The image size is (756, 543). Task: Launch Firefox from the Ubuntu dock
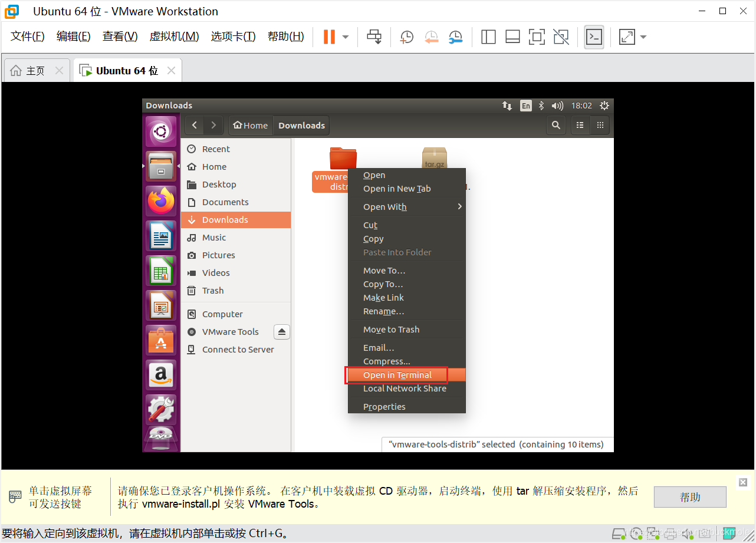[161, 201]
